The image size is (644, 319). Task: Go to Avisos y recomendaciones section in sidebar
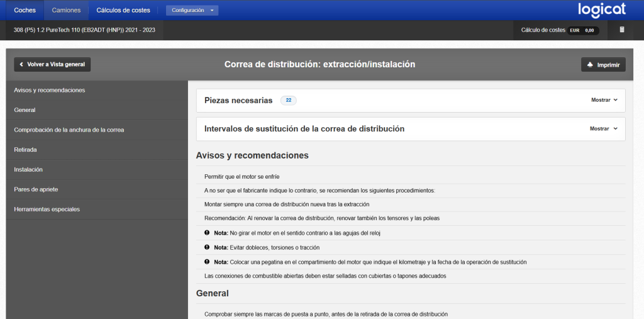(x=97, y=90)
